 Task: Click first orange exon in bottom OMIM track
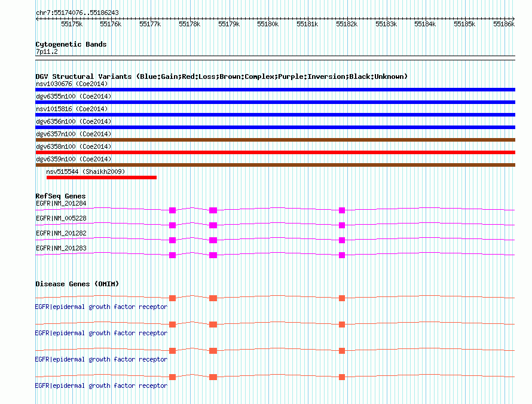pos(172,377)
